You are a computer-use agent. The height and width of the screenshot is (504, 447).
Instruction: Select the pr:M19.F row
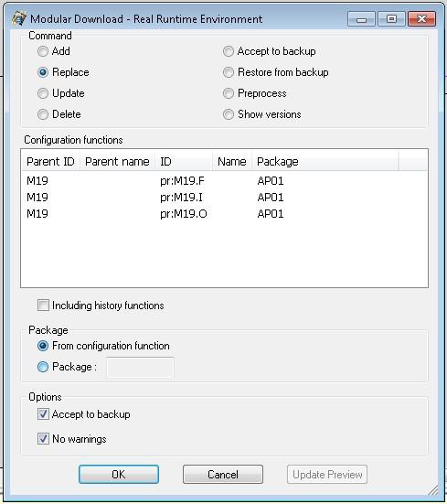(224, 181)
